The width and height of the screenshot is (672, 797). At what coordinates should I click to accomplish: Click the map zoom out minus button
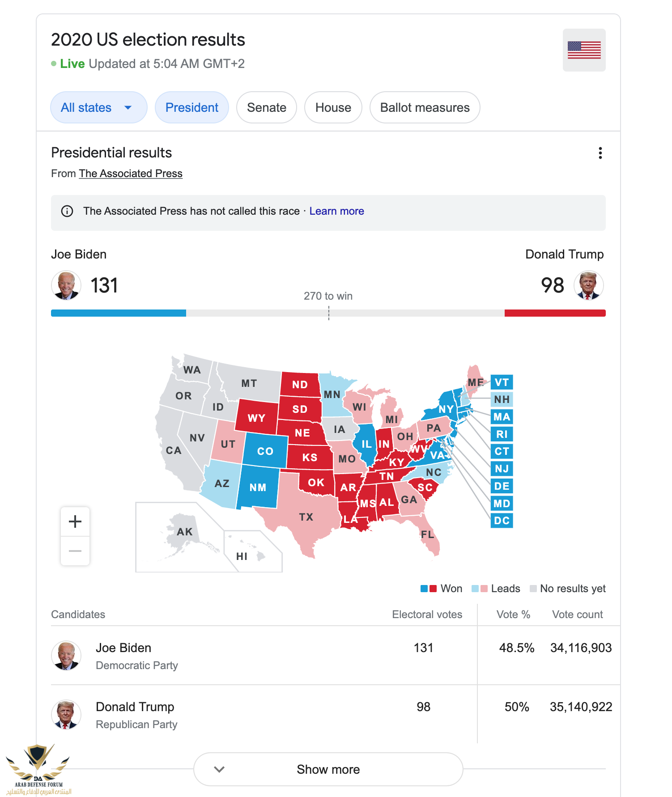pyautogui.click(x=75, y=551)
